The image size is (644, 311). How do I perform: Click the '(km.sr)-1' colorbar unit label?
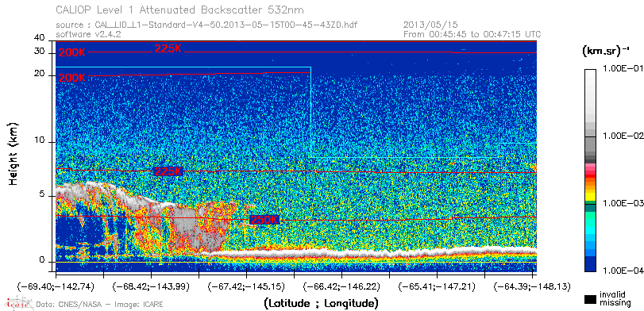(x=606, y=52)
